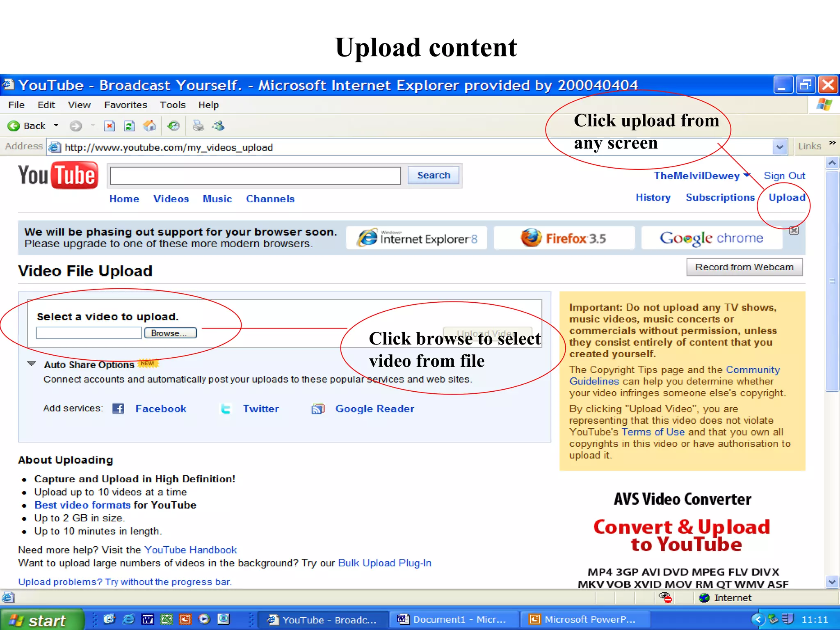The width and height of the screenshot is (840, 630).
Task: Open the Forward history dropdown arrow
Action: click(x=93, y=126)
